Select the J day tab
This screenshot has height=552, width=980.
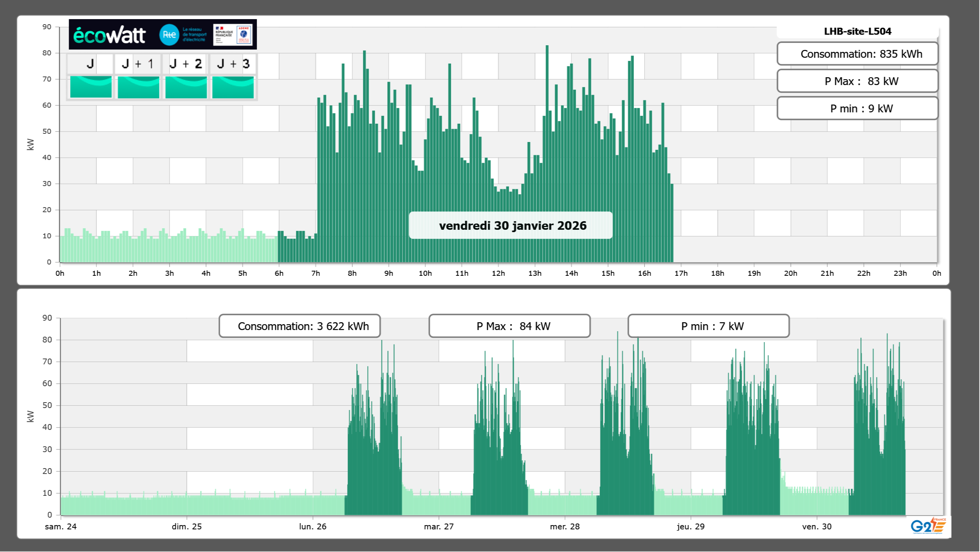[91, 64]
